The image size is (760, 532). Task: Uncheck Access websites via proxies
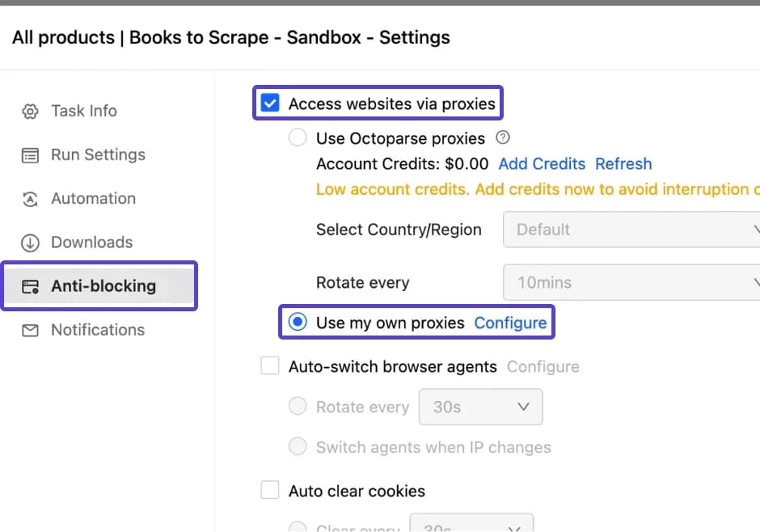(270, 103)
